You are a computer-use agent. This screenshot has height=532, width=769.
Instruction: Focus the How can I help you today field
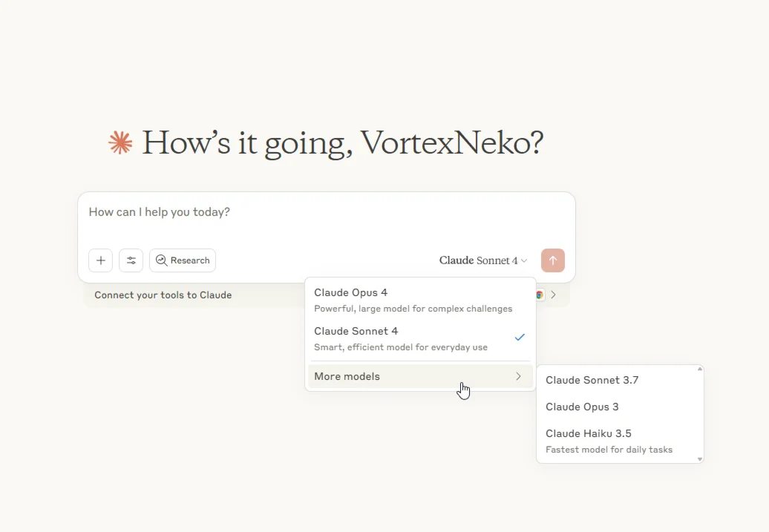327,212
